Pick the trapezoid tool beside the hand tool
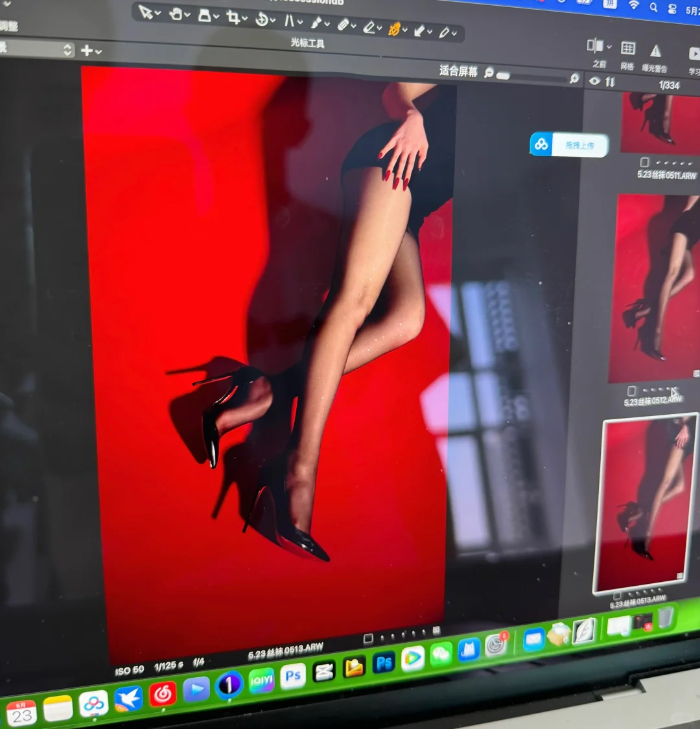700x729 pixels. pyautogui.click(x=204, y=16)
